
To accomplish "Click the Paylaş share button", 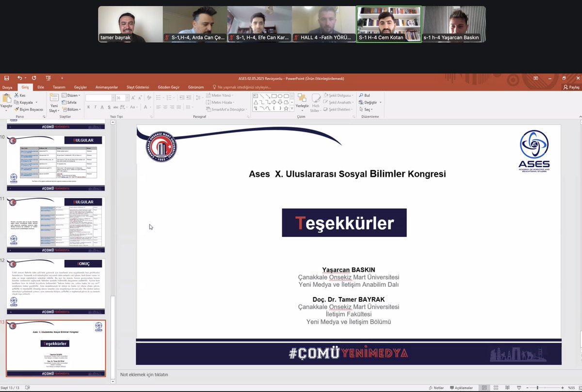I will [571, 87].
